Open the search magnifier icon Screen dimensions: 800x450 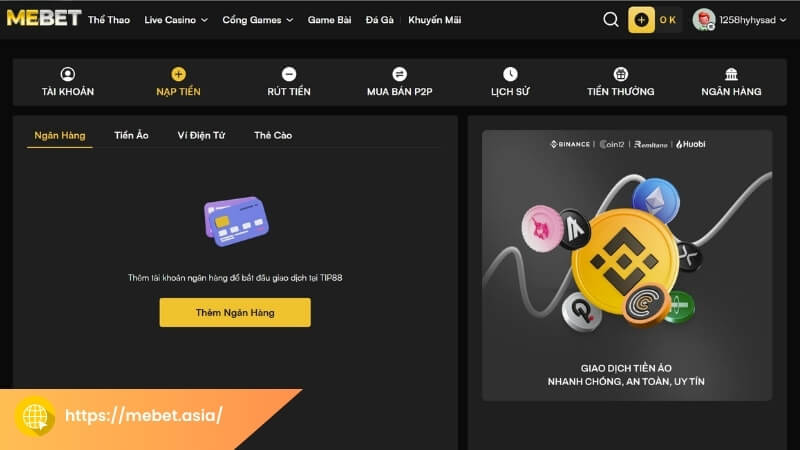610,20
